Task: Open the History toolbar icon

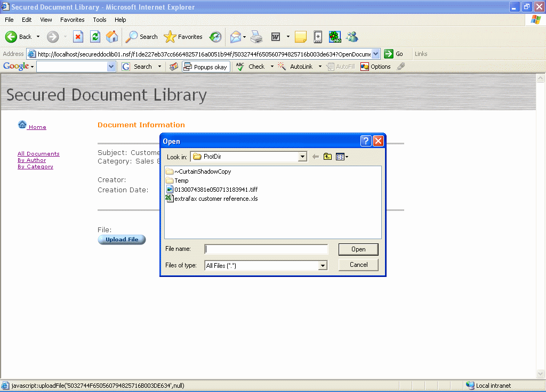Action: pos(215,37)
